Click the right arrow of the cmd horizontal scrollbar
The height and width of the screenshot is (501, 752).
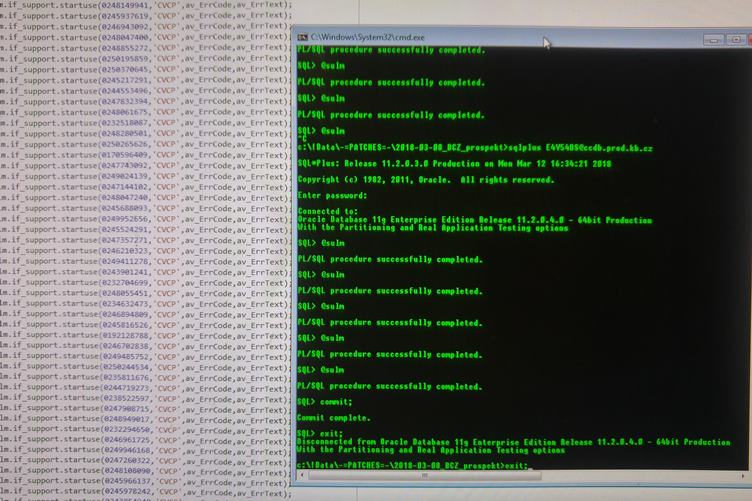point(743,476)
